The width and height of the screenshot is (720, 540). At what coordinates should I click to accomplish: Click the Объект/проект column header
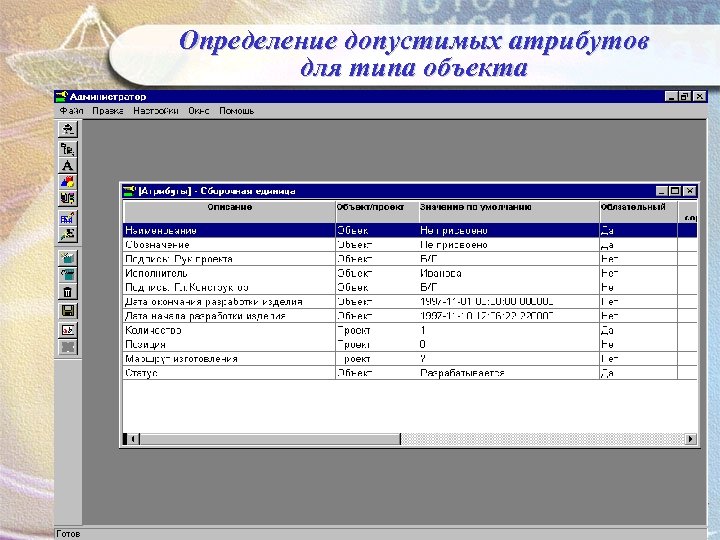(x=377, y=212)
